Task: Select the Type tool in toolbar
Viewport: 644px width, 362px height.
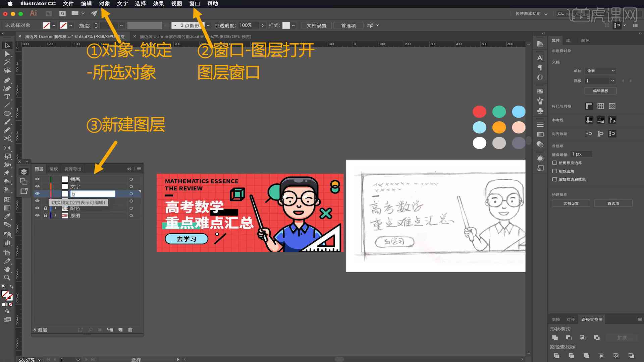Action: pyautogui.click(x=6, y=96)
